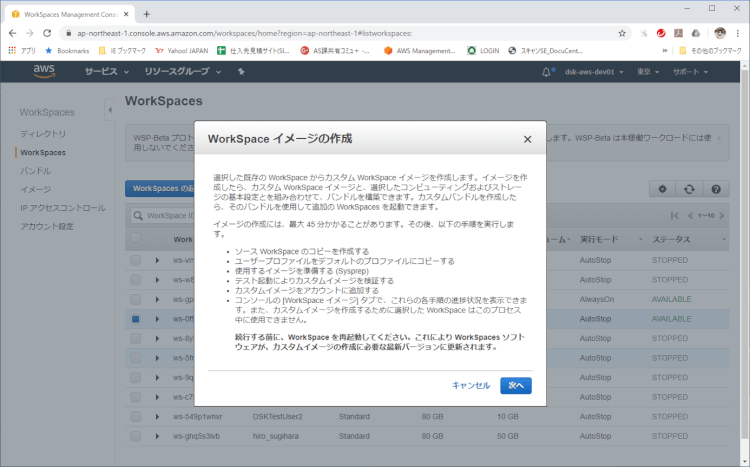Open IP アクセスコントロール sidebar item
This screenshot has width=750, height=467.
point(62,208)
